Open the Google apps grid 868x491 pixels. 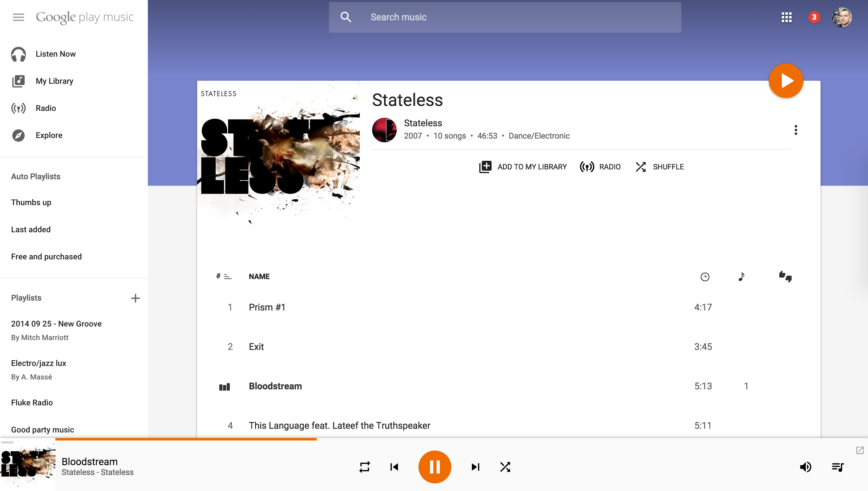coord(786,17)
